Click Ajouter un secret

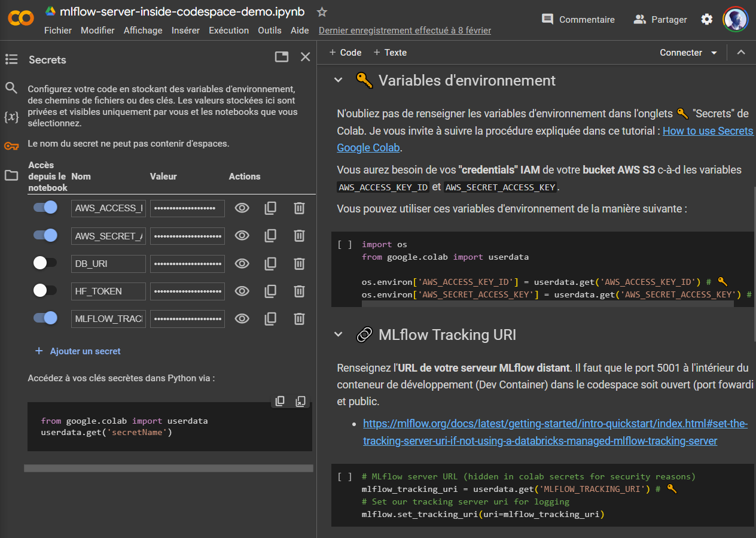(78, 351)
